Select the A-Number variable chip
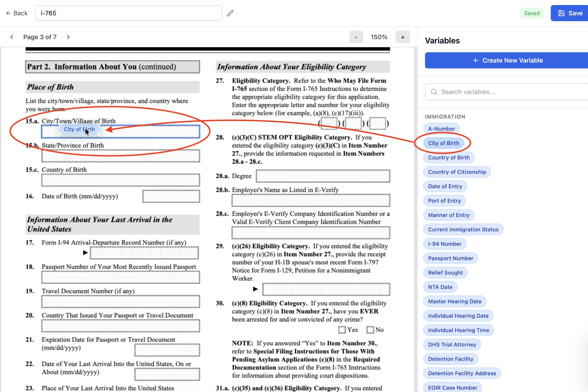Viewport: 588px width, 392px height. pyautogui.click(x=441, y=129)
